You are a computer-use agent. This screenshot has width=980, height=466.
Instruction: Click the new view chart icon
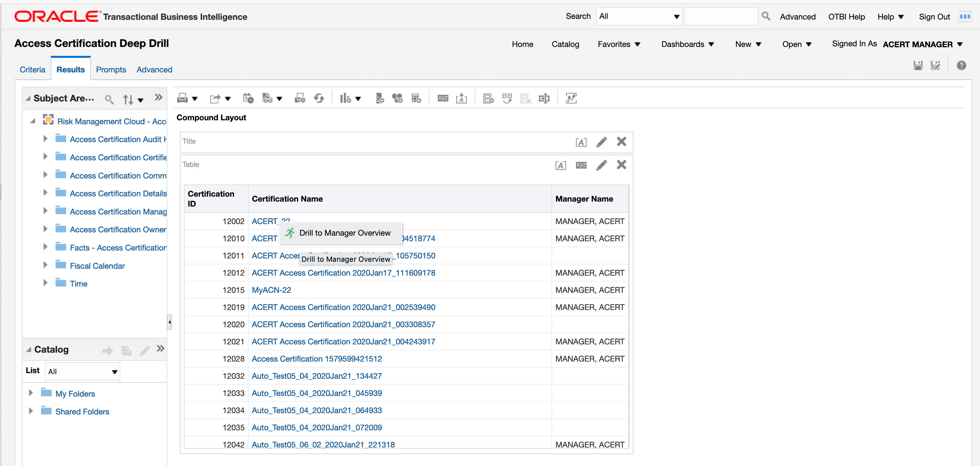pyautogui.click(x=345, y=98)
